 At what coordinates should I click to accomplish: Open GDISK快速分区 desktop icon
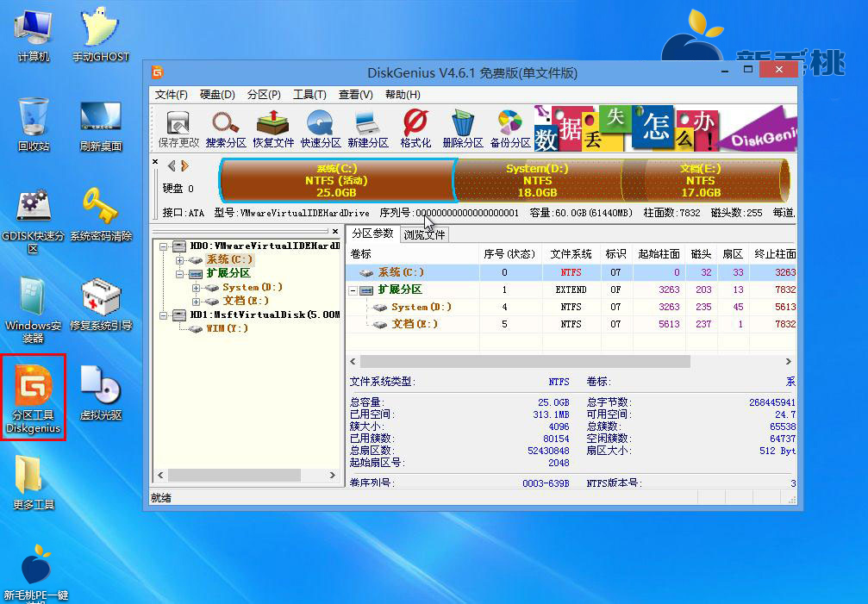coord(33,221)
